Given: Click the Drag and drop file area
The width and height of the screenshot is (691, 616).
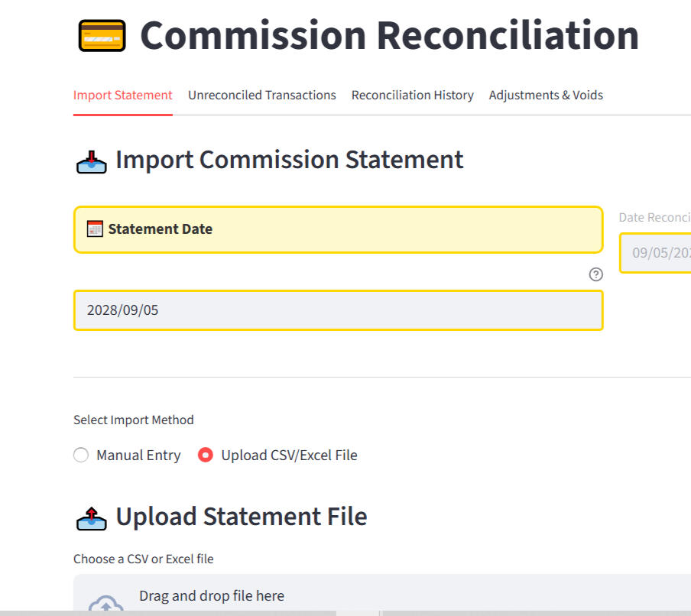Looking at the screenshot, I should point(382,597).
